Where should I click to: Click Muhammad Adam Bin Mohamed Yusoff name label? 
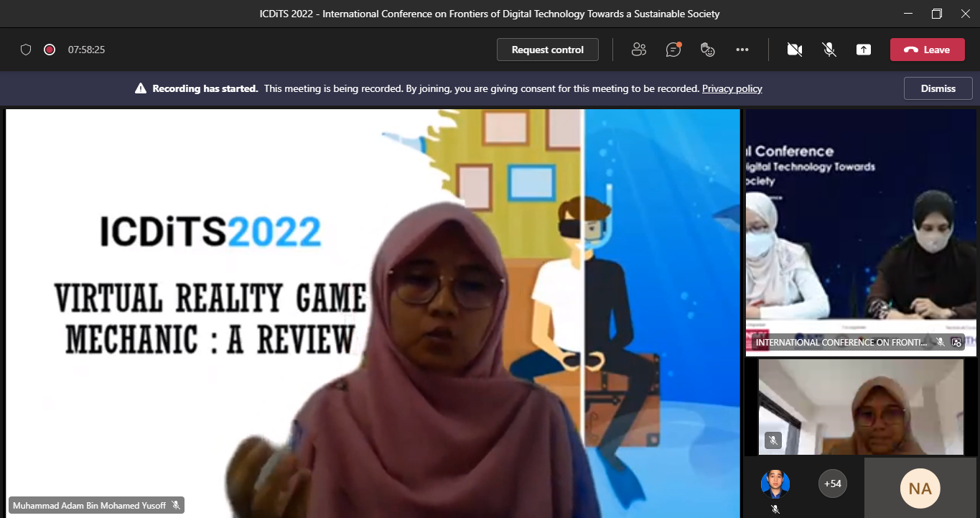89,506
